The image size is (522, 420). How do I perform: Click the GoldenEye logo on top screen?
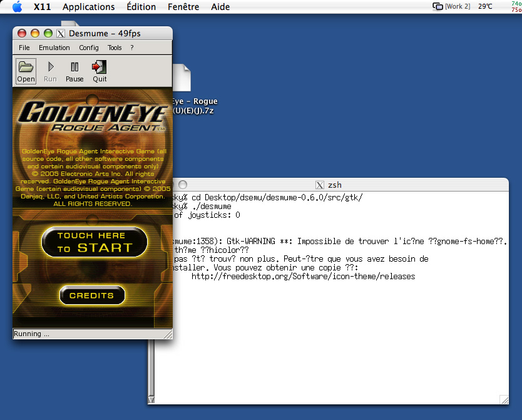point(93,116)
